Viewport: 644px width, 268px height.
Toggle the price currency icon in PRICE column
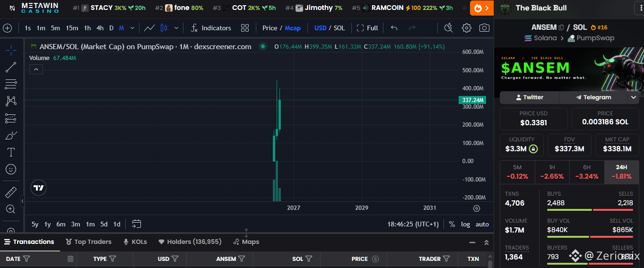[x=375, y=259]
